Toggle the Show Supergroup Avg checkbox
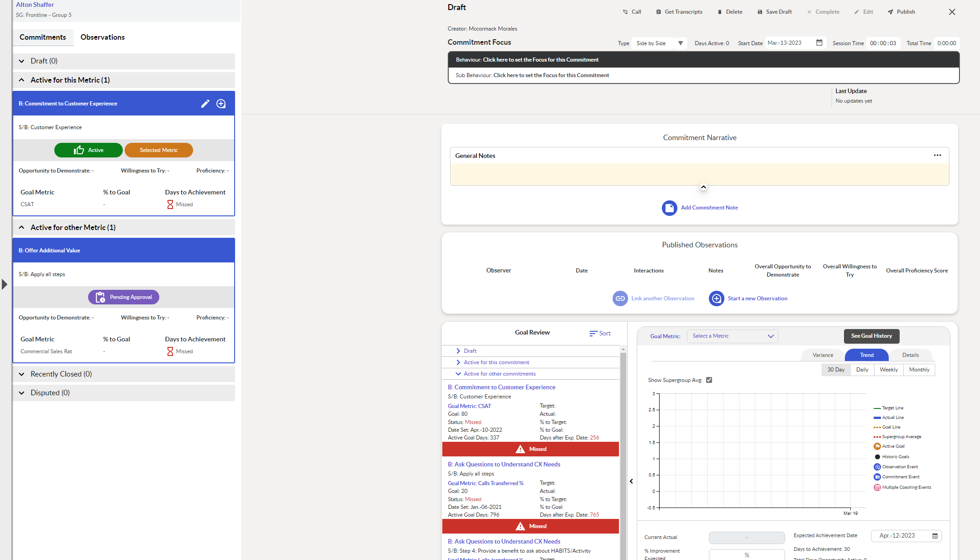 point(709,380)
